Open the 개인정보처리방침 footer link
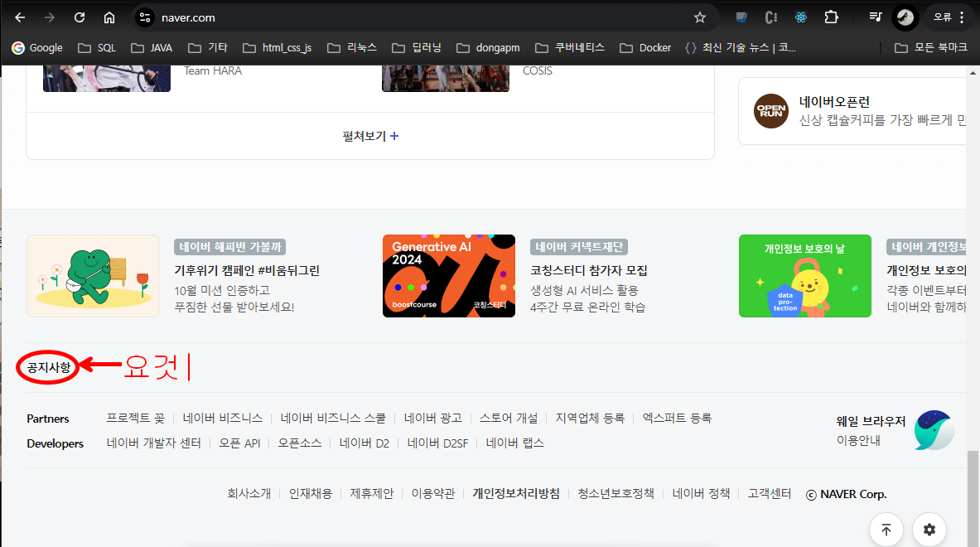980x547 pixels. 515,493
